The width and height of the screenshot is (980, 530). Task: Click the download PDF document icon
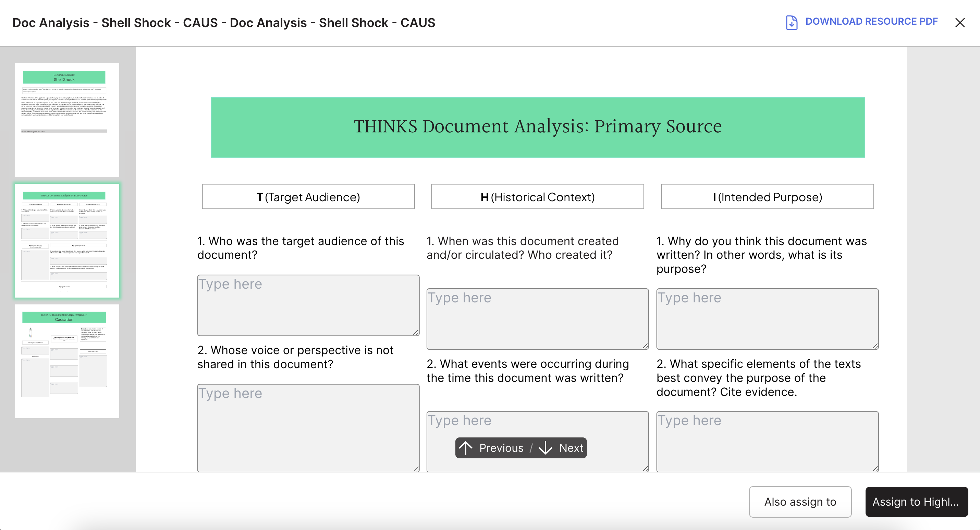[791, 23]
